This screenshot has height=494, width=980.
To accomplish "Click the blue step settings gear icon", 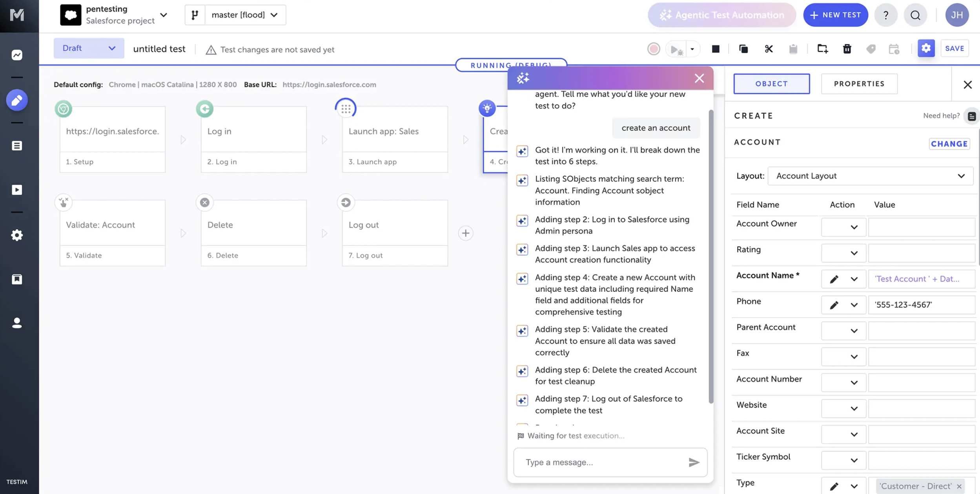I will click(x=926, y=48).
